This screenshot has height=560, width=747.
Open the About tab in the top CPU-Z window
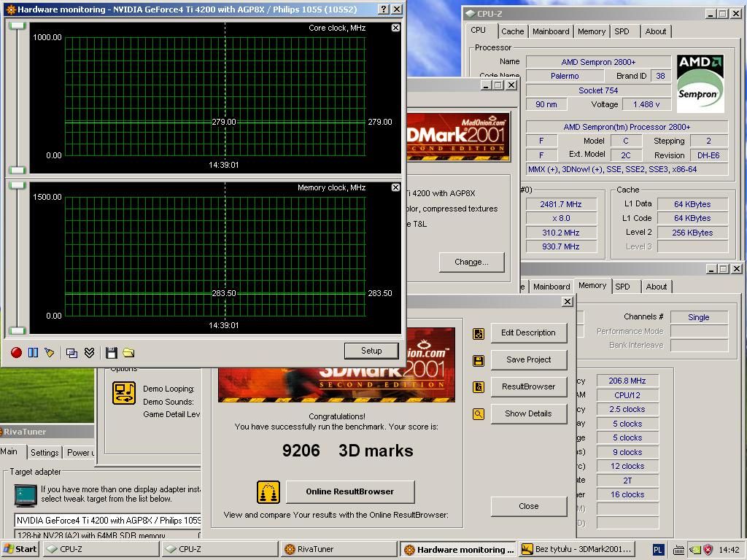click(x=656, y=31)
